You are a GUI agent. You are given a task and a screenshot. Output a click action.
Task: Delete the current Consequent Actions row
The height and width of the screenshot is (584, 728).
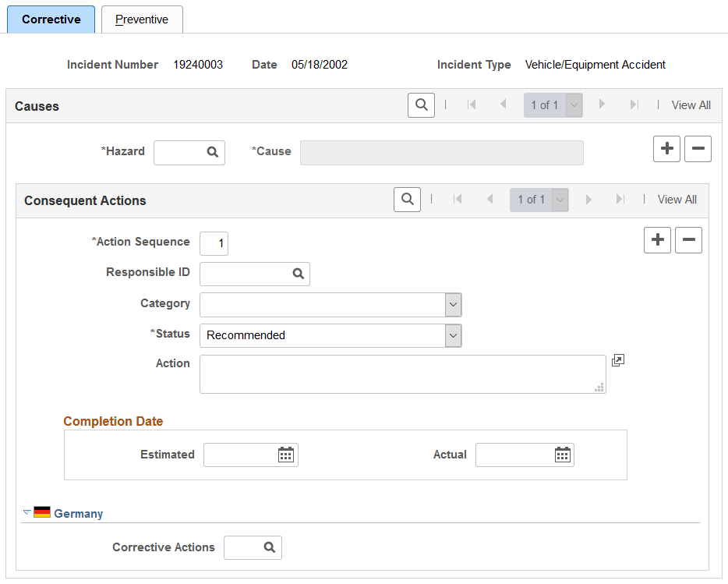point(688,240)
